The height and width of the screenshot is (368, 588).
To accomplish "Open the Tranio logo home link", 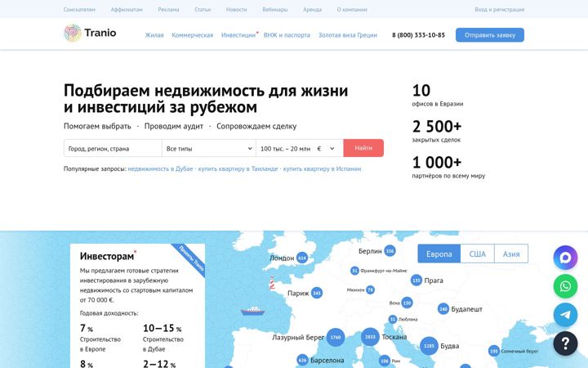I will (90, 33).
